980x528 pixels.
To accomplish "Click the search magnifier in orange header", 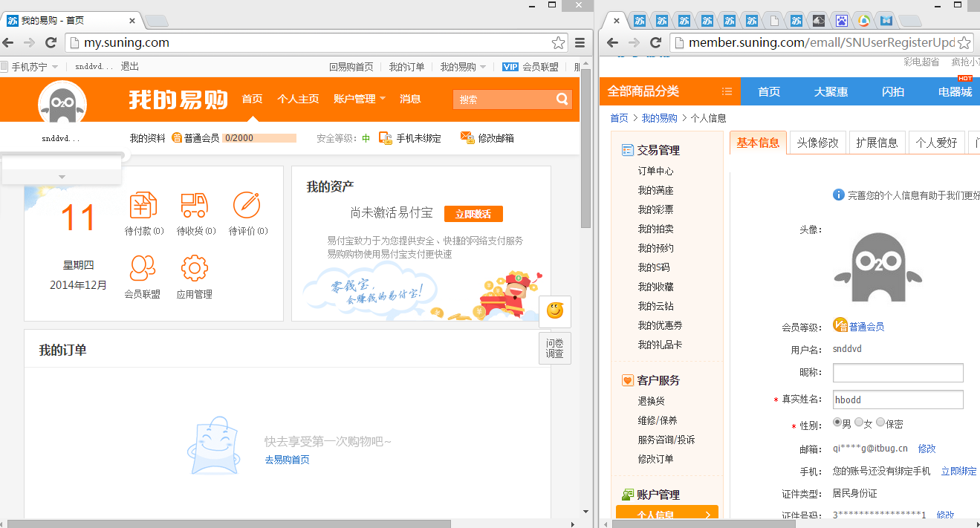I will [562, 99].
